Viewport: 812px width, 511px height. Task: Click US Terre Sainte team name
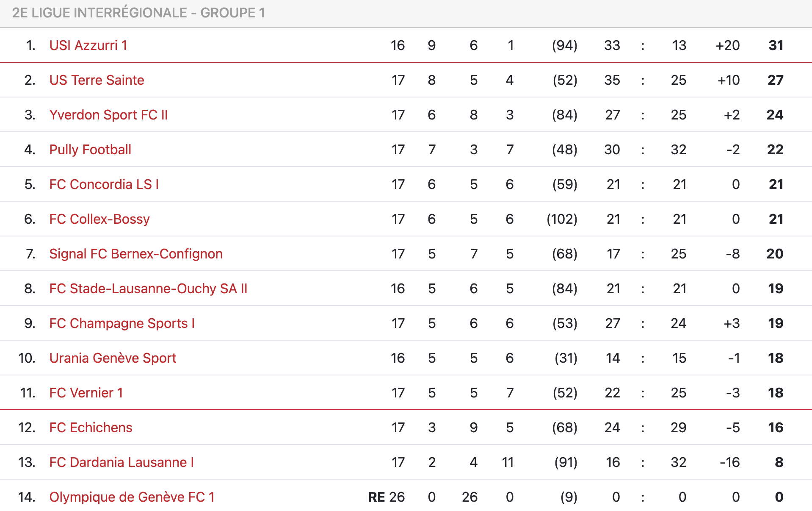coord(97,80)
